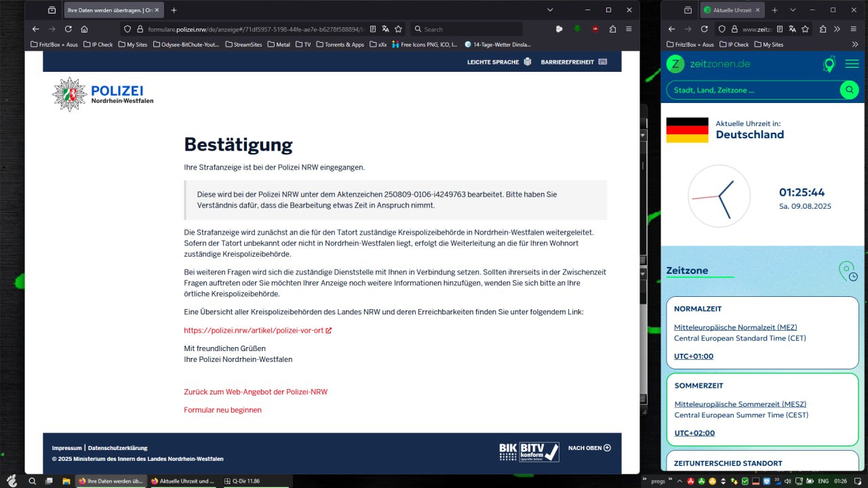Open 'Mitteleuropäische Sommerzeit (MESZ)' link
The height and width of the screenshot is (488, 868).
coord(741,404)
